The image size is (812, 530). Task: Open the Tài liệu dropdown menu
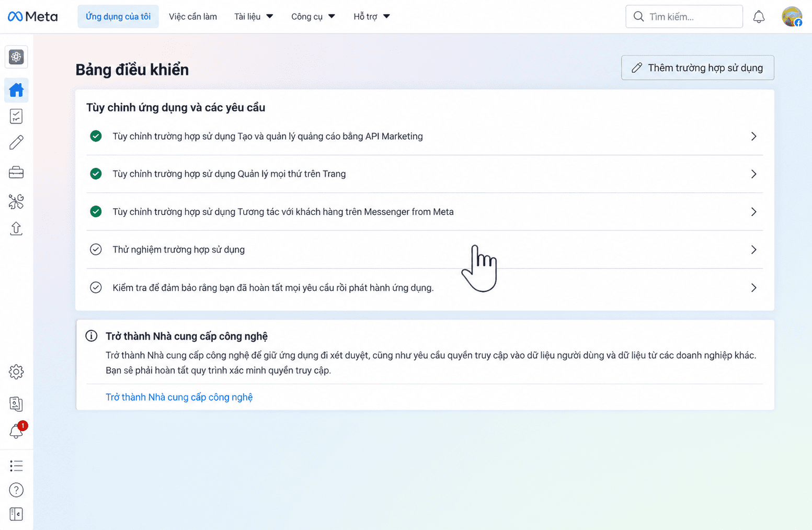(x=254, y=17)
